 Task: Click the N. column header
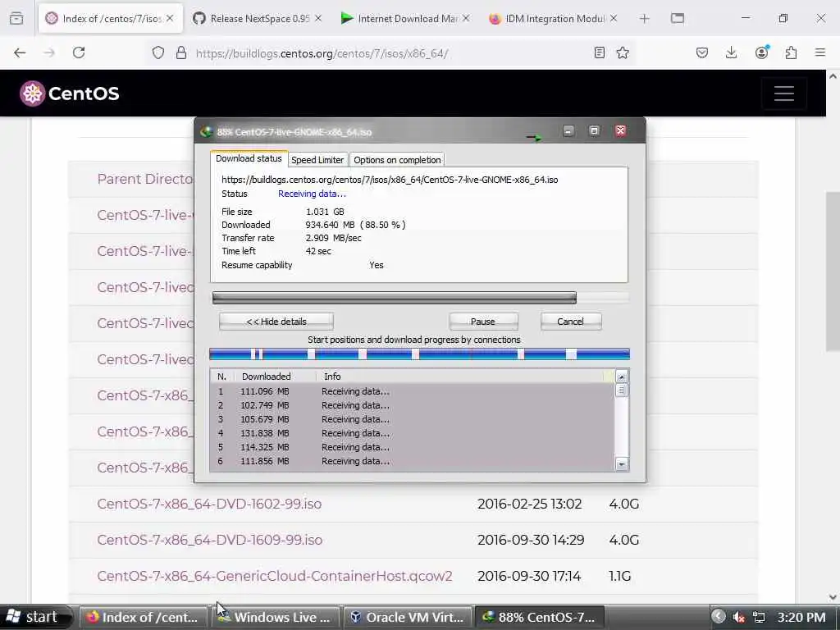click(221, 377)
